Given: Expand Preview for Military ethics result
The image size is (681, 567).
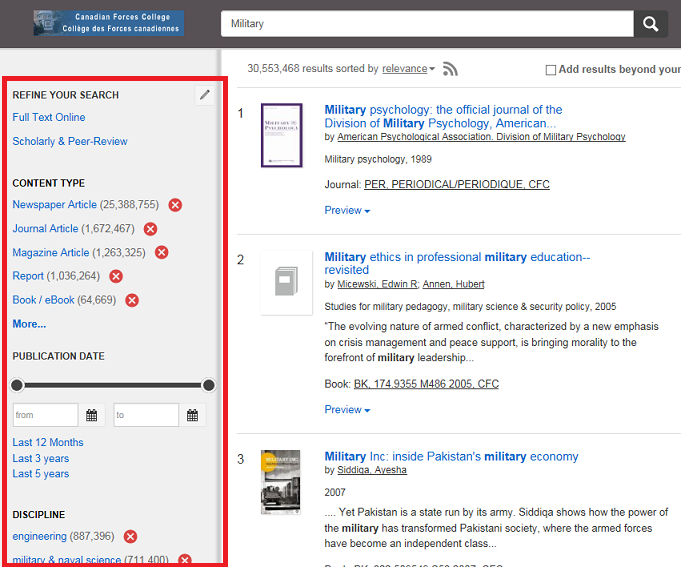Looking at the screenshot, I should (347, 410).
